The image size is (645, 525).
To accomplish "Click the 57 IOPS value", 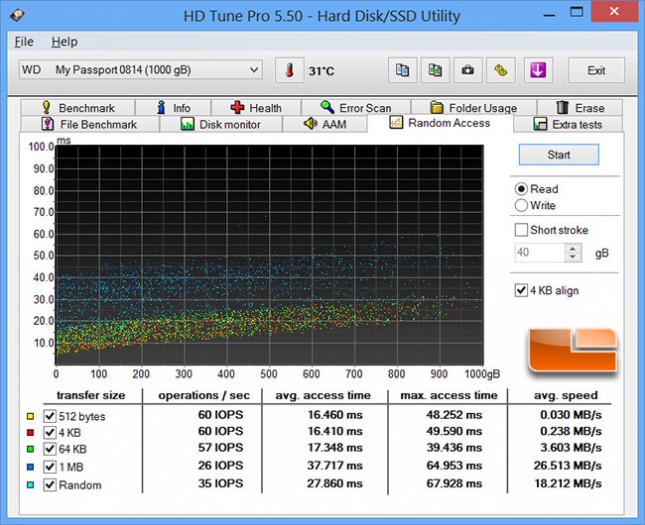I will tap(220, 447).
